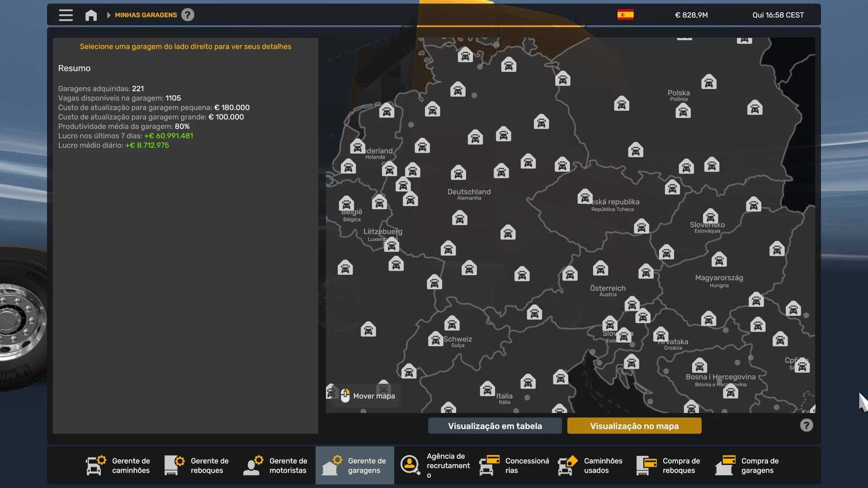The height and width of the screenshot is (488, 868).
Task: Open Gerente de motoristas
Action: click(276, 465)
